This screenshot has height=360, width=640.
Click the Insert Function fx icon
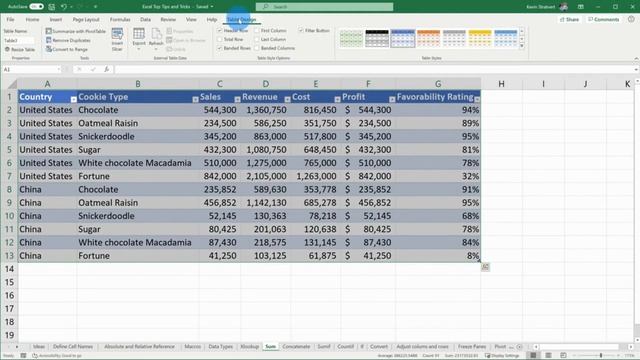[x=106, y=69]
